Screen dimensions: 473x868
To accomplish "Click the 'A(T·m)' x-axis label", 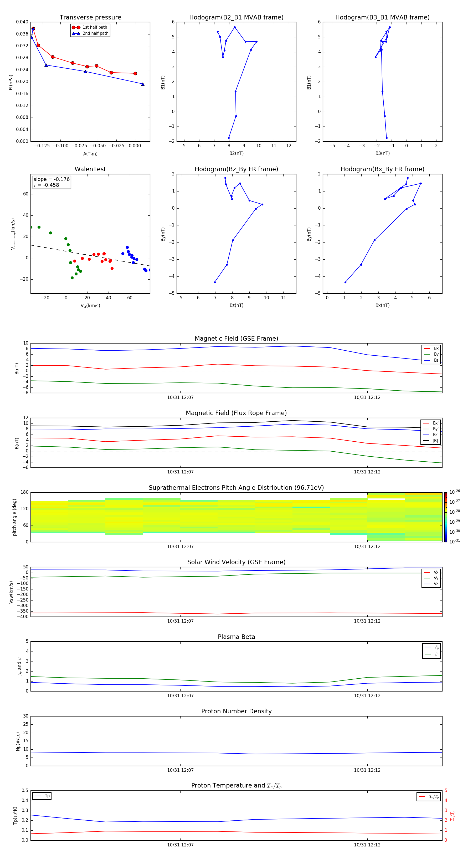I will click(90, 154).
